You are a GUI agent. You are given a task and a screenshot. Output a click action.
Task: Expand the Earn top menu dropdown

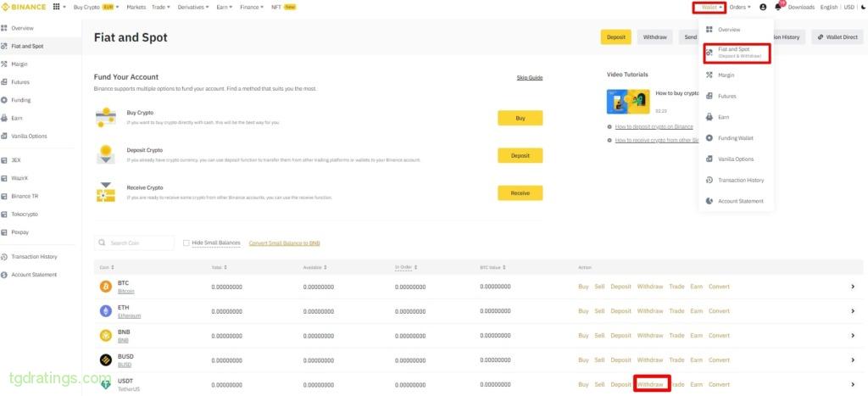point(224,7)
